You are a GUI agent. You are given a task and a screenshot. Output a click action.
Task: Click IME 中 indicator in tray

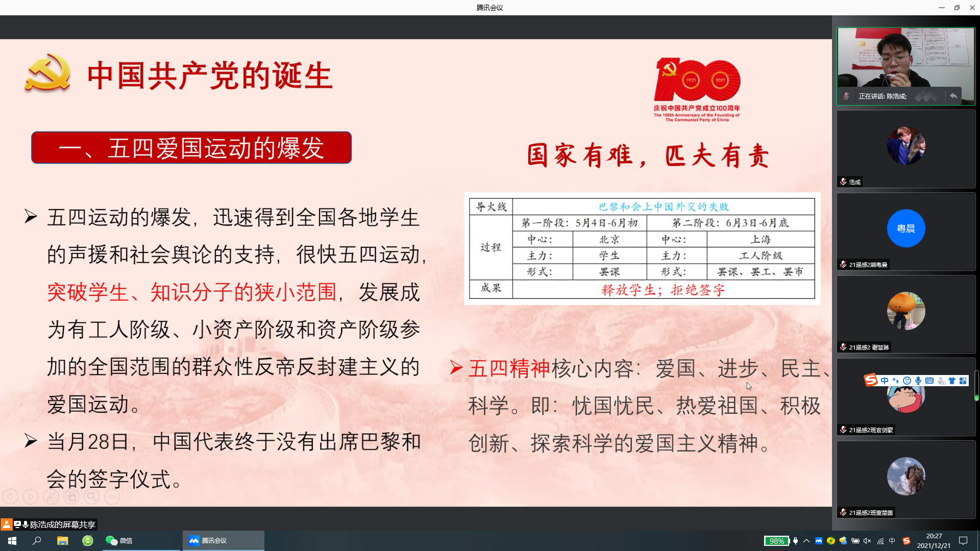[x=892, y=541]
